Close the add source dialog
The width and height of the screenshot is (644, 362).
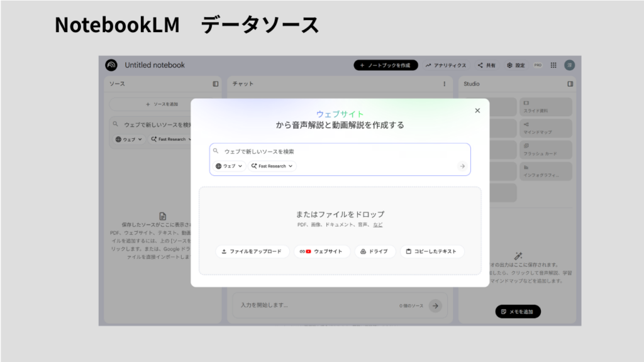[477, 111]
